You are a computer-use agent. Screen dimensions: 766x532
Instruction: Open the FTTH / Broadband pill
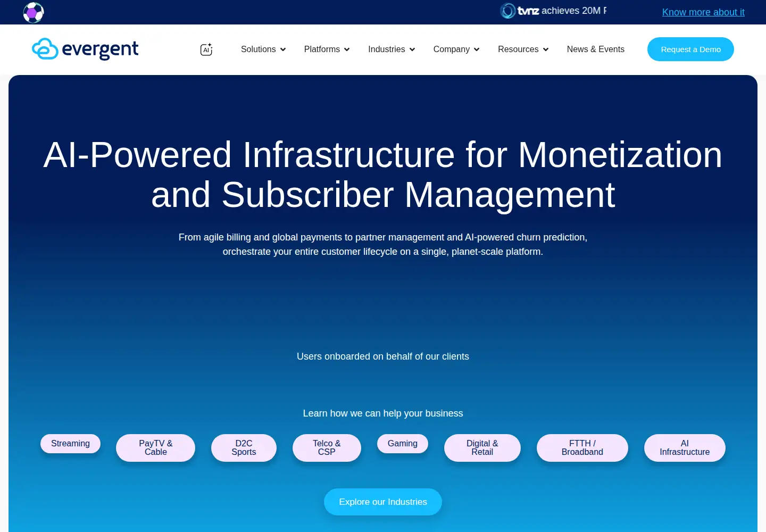582,448
